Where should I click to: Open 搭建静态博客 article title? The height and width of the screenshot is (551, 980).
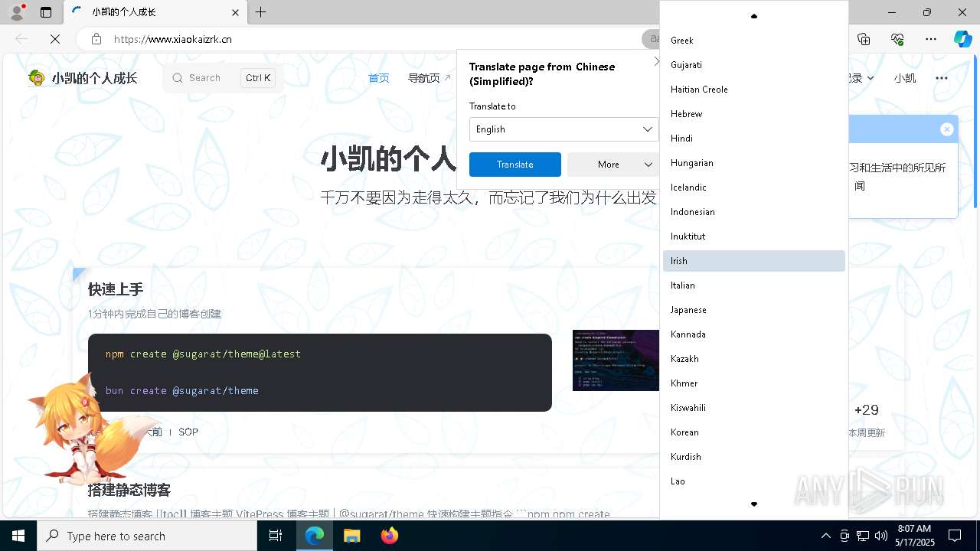[129, 490]
